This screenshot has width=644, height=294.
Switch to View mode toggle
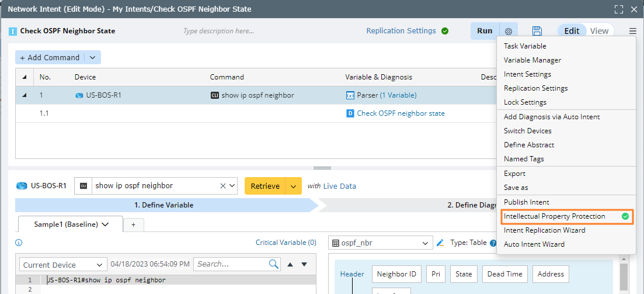pyautogui.click(x=599, y=31)
